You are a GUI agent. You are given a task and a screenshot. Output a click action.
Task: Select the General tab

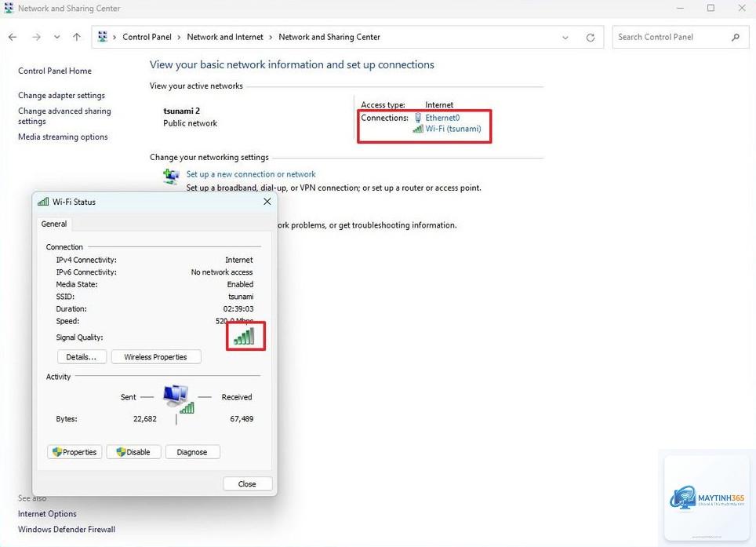[53, 224]
